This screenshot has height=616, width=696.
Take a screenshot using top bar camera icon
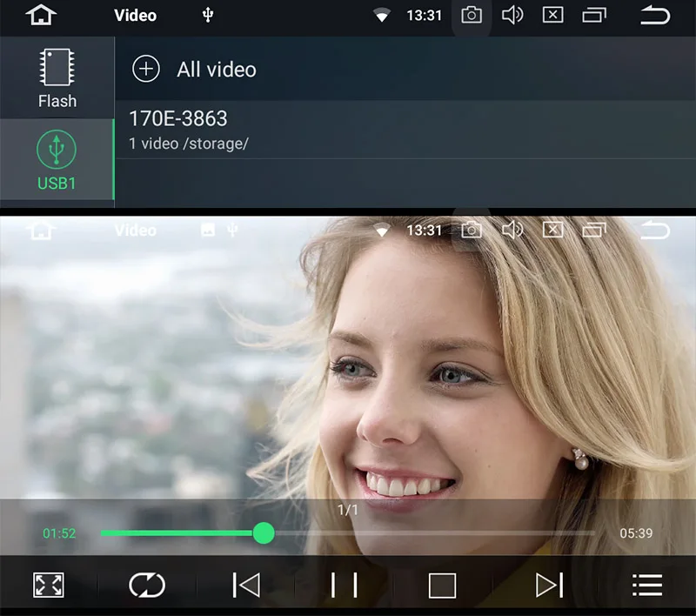point(472,16)
